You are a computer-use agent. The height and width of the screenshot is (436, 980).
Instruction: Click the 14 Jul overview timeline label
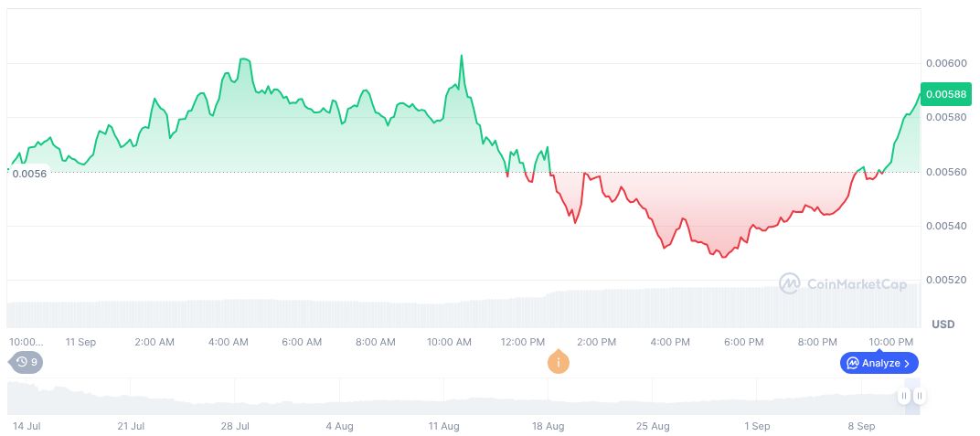point(27,426)
